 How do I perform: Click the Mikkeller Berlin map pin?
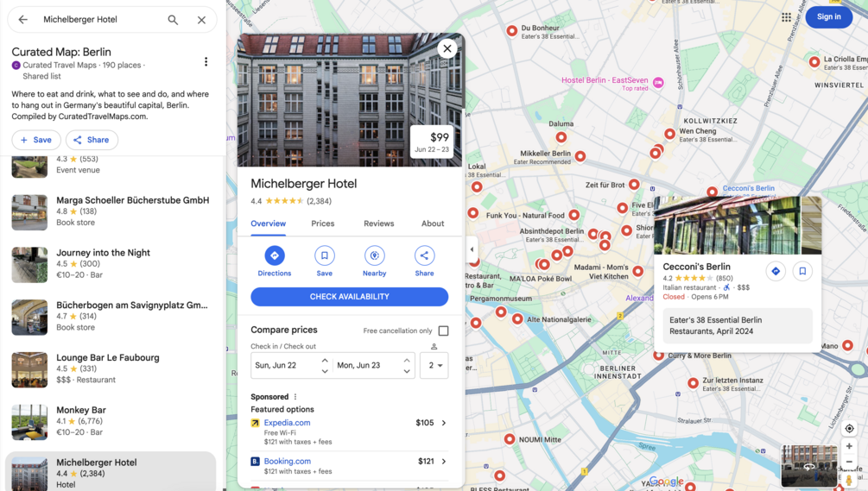pyautogui.click(x=580, y=156)
